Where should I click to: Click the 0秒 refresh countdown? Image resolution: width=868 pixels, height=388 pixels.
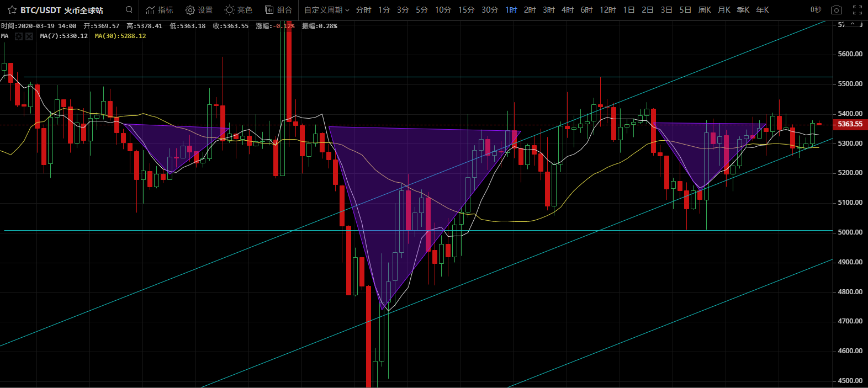pos(816,10)
